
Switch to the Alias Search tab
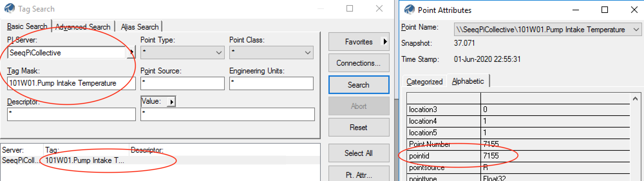pyautogui.click(x=140, y=27)
